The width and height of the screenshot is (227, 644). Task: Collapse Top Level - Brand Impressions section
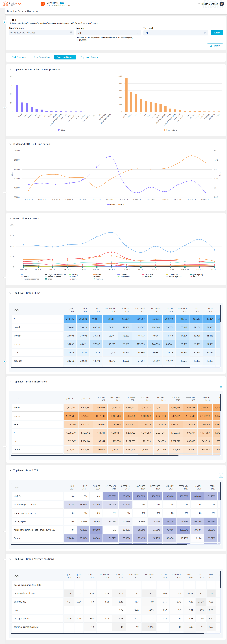[x=10, y=382]
